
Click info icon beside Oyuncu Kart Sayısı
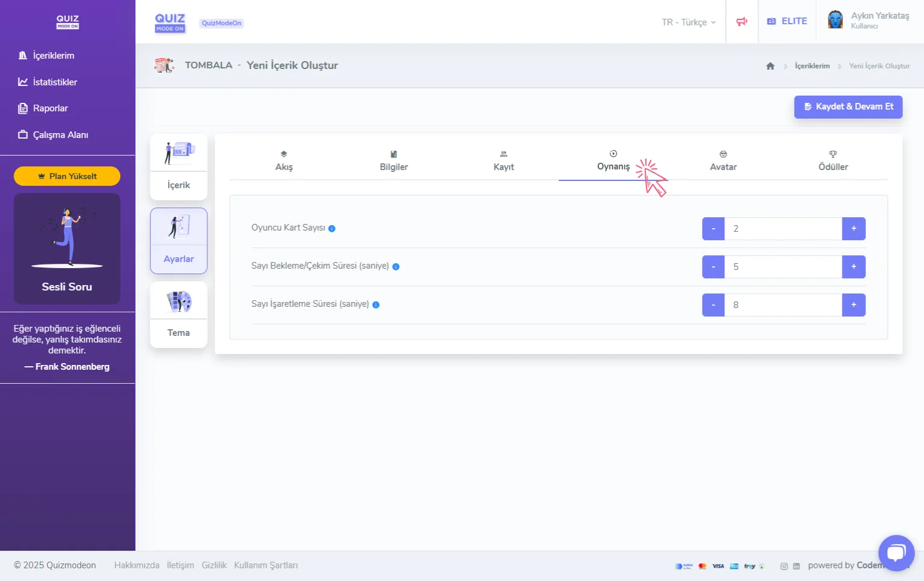(331, 229)
